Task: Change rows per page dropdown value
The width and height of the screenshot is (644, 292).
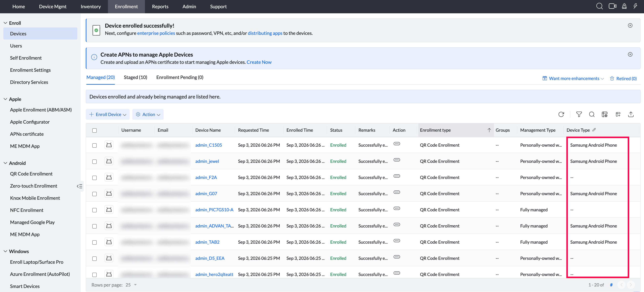Action: tap(131, 285)
